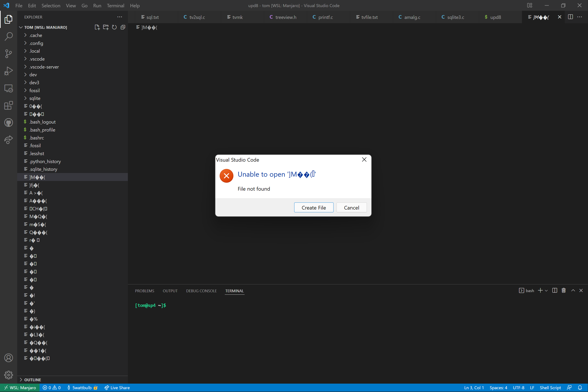Open the Source Control view

[9, 54]
